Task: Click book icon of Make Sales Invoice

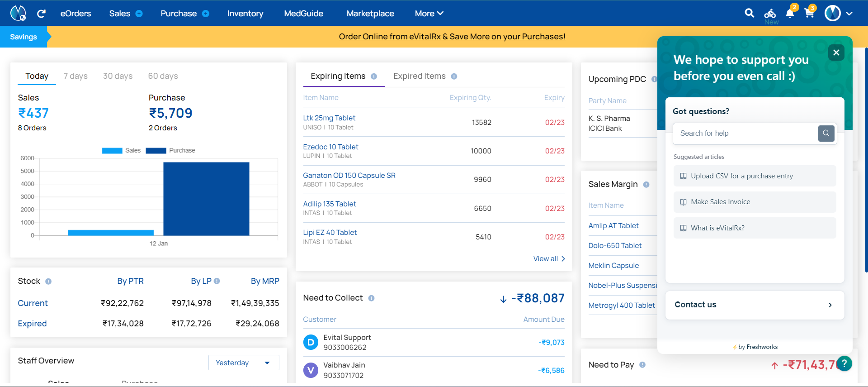Action: point(683,202)
